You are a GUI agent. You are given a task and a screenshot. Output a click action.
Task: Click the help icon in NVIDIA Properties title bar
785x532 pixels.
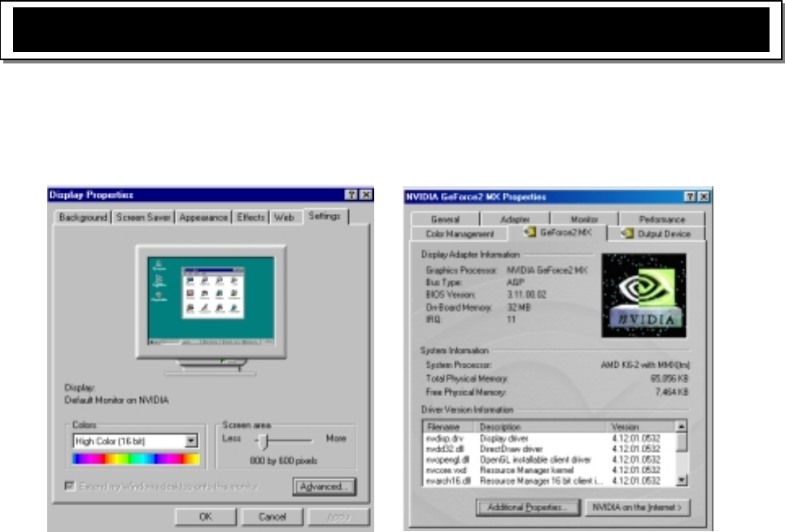690,197
